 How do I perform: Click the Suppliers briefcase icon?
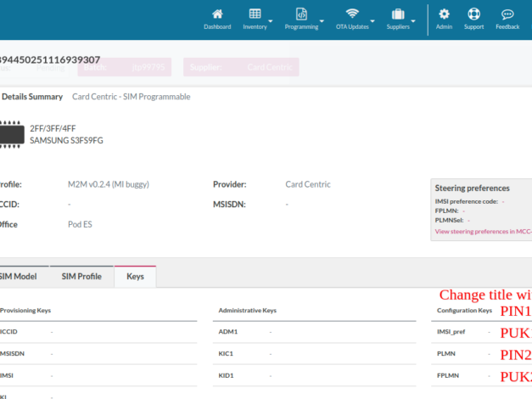click(x=397, y=14)
